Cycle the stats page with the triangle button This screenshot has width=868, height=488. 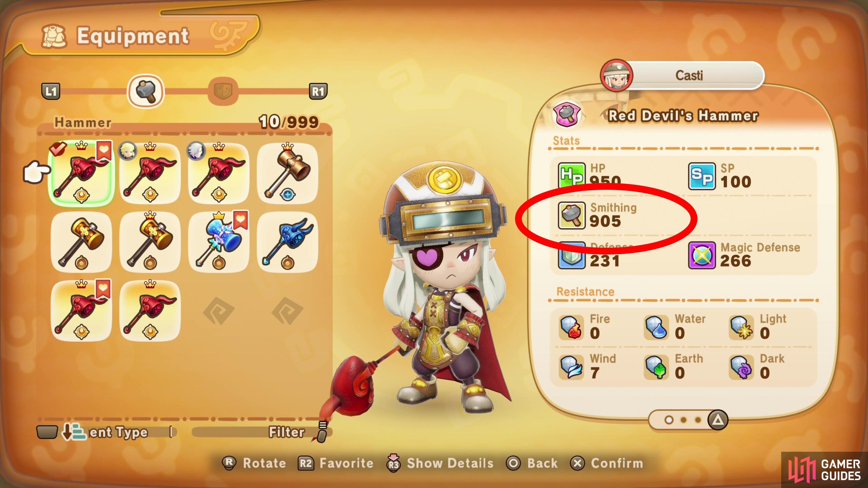click(x=717, y=420)
